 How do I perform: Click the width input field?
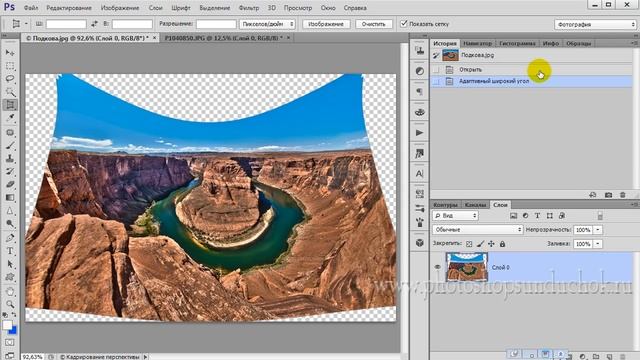coord(66,24)
